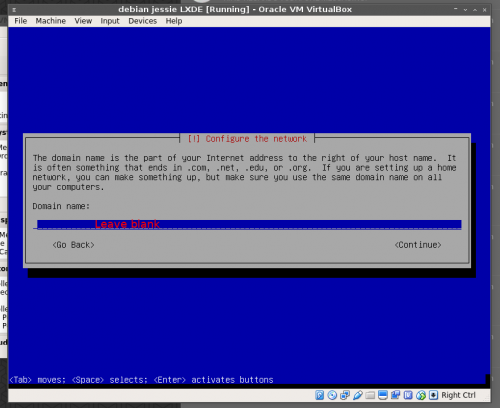
Task: Select the Continue button in installer
Action: pyautogui.click(x=418, y=245)
